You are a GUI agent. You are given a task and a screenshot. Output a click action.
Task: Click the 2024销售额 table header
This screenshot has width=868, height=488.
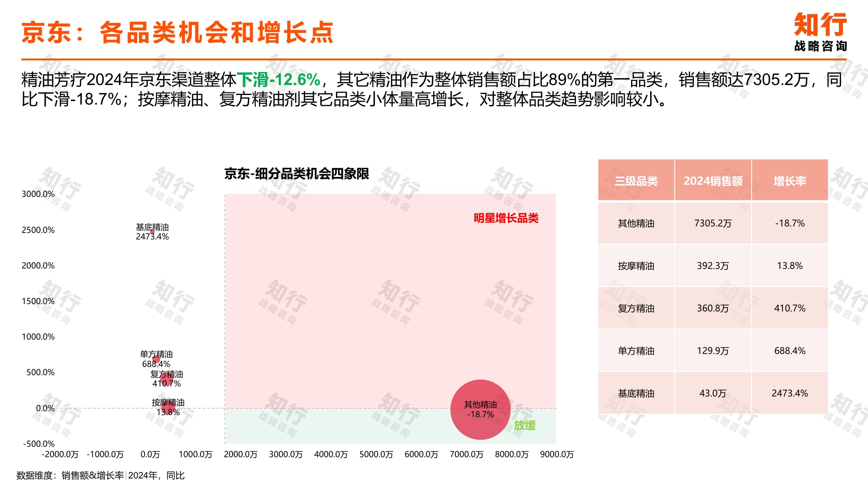(x=713, y=180)
